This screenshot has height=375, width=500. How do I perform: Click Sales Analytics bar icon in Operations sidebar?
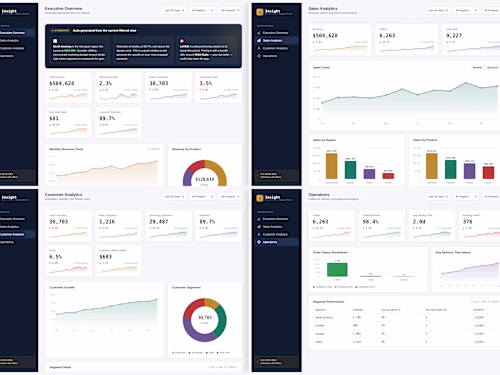coord(259,227)
